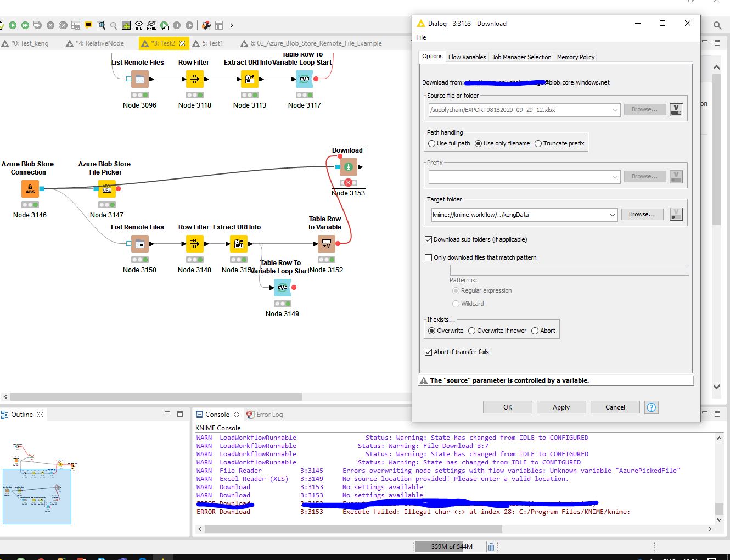Viewport: 730px width, 560px height.
Task: Click the execute and open view icon
Action: (37, 25)
